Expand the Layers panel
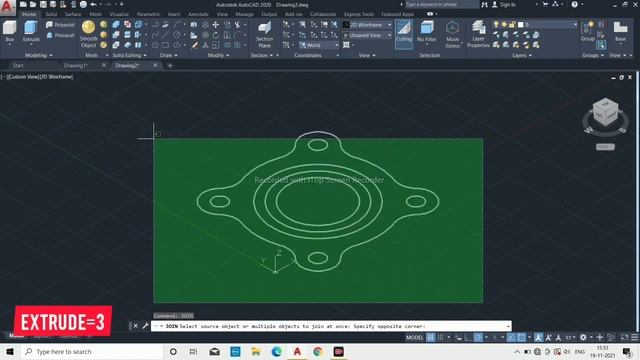 pos(522,56)
